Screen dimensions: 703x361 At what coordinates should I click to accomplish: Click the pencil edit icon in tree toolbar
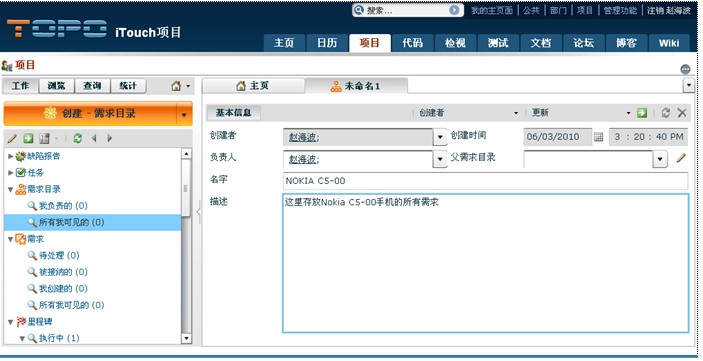coord(12,139)
